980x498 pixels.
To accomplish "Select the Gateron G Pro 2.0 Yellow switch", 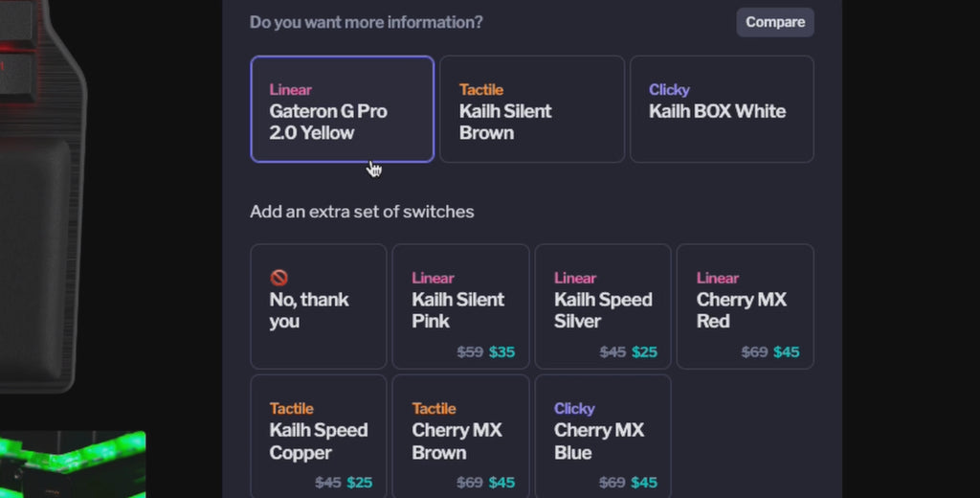I will [x=342, y=109].
